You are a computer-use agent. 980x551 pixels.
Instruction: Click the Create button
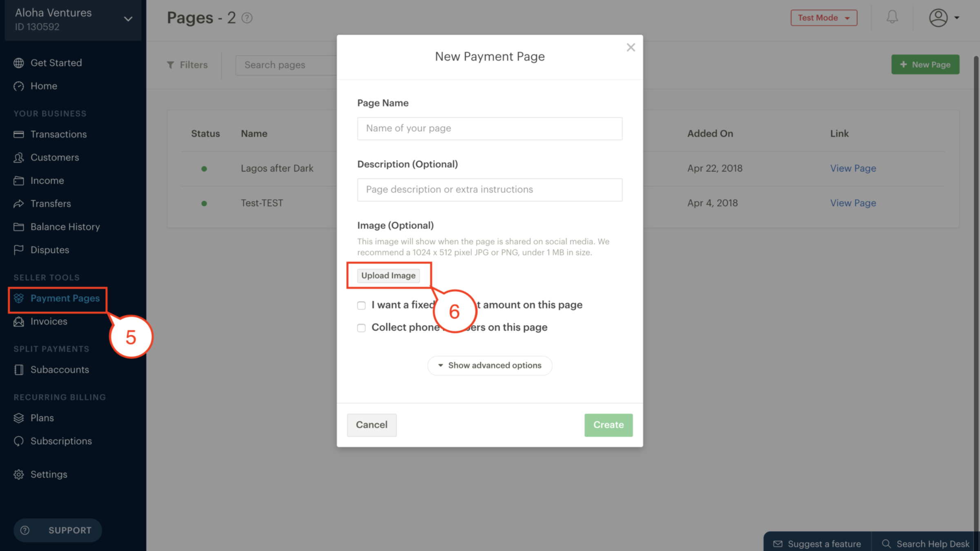(x=608, y=425)
